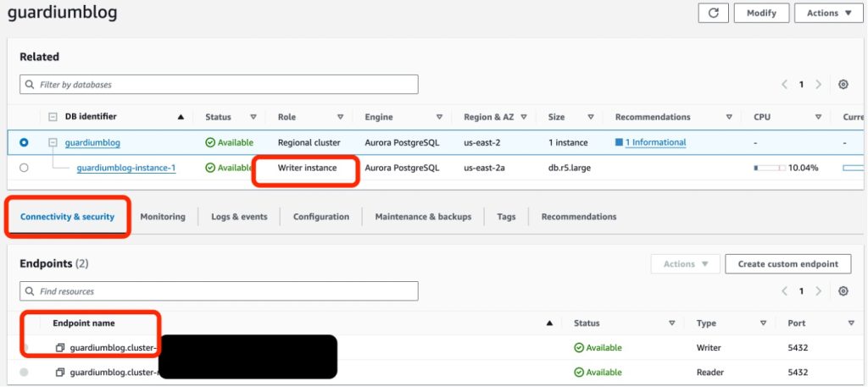868x387 pixels.
Task: Switch to the Logs & events tab
Action: (x=239, y=217)
